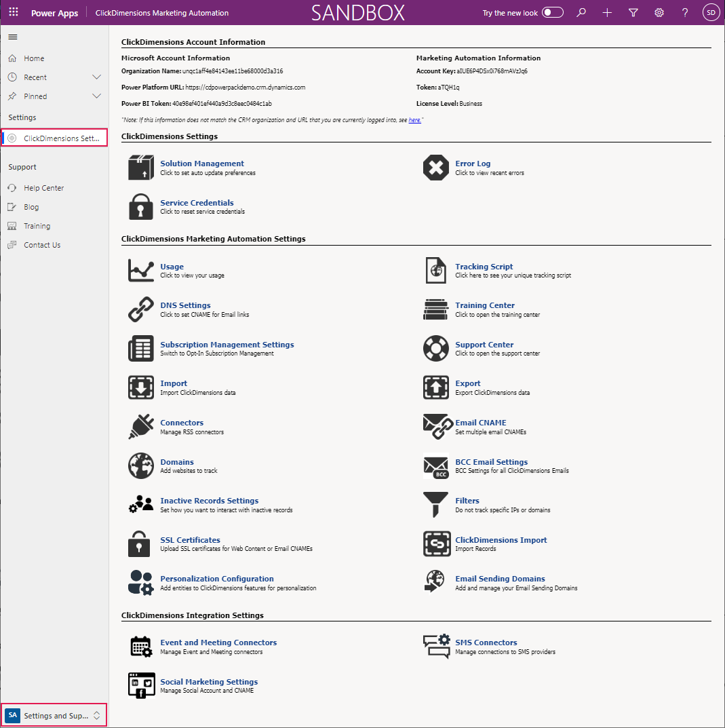
Task: Open the Personalization Configuration link
Action: pyautogui.click(x=217, y=579)
